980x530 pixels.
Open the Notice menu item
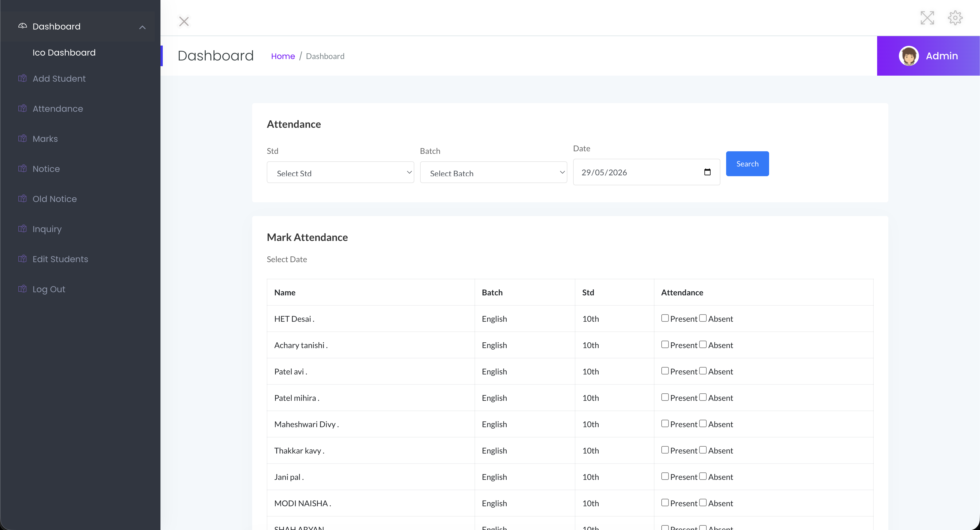46,168
